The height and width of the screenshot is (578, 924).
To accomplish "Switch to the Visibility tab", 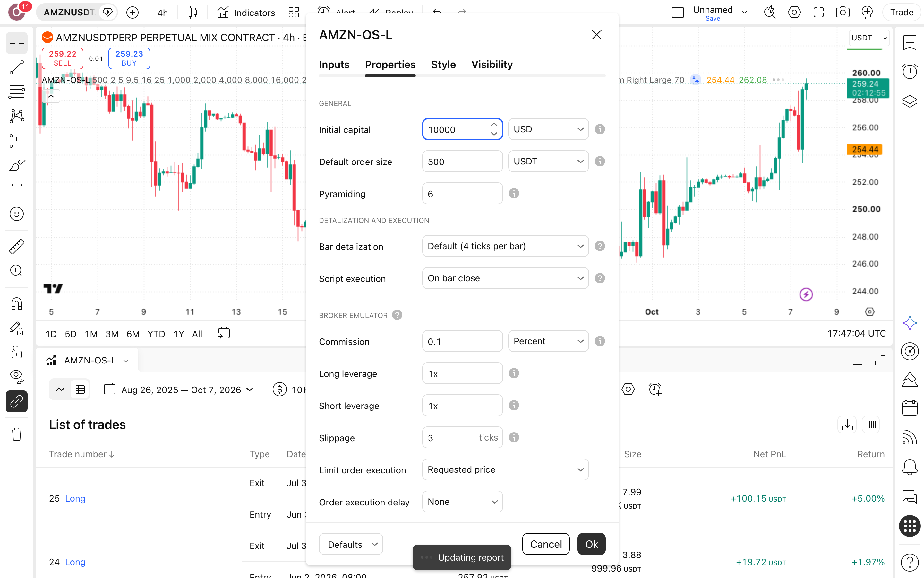I will tap(492, 64).
